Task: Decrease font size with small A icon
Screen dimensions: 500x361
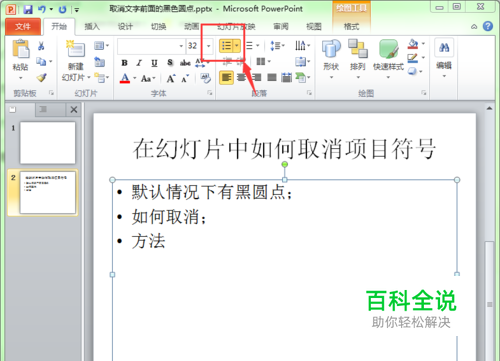Action: [x=185, y=79]
